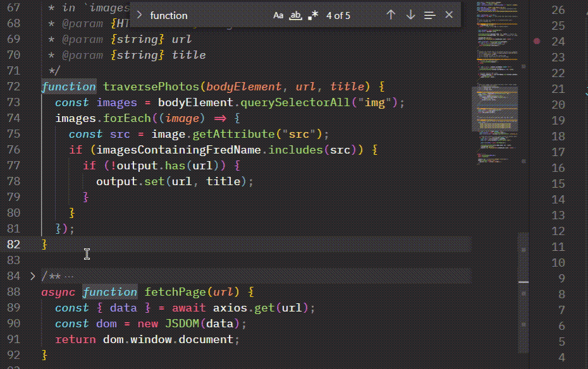
Task: Expand folded comment block at line 84
Action: (33, 276)
